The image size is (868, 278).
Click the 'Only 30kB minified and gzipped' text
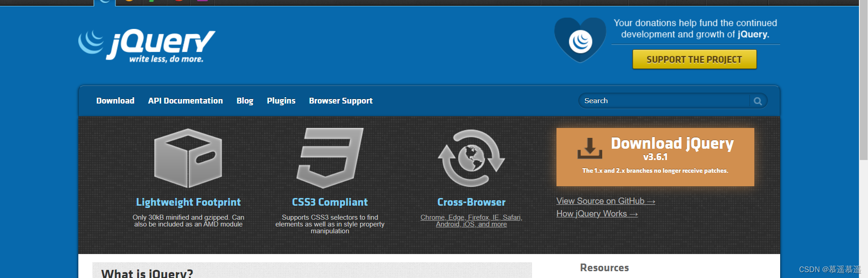point(188,221)
